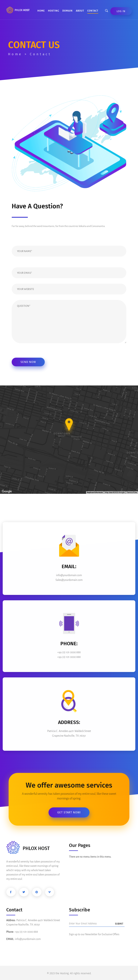The image size is (138, 980).
Task: Open the Vimeo social icon
Action: coord(49,892)
